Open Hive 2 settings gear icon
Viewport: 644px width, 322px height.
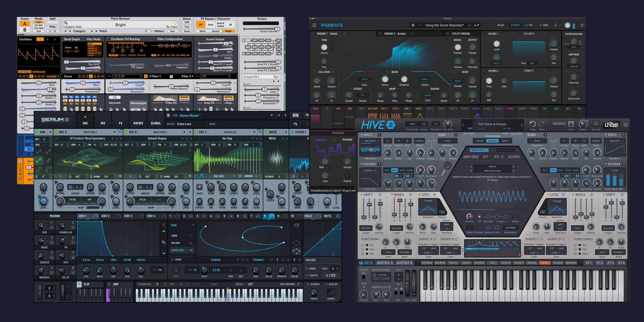coord(626,125)
